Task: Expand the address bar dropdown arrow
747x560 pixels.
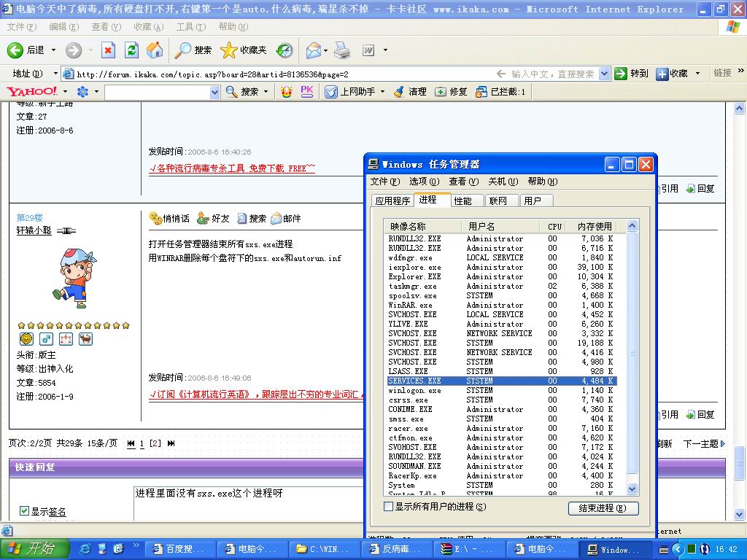Action: (604, 74)
